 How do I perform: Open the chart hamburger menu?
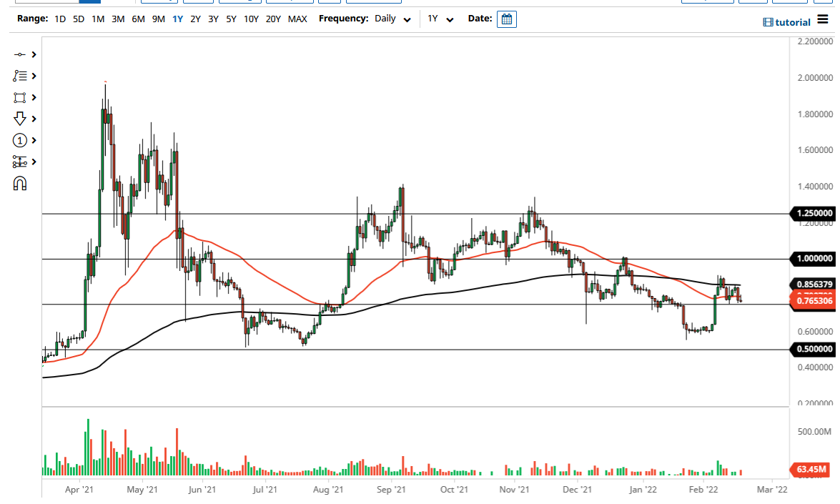823,19
